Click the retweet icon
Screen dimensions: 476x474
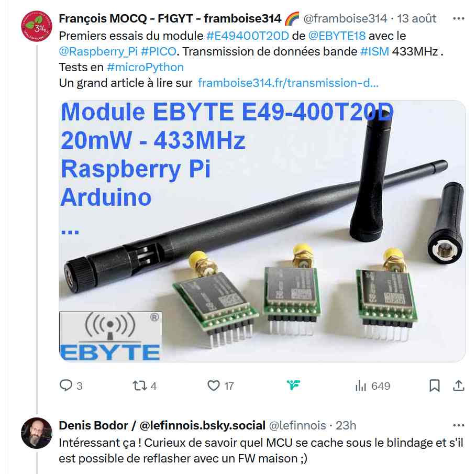coord(140,385)
